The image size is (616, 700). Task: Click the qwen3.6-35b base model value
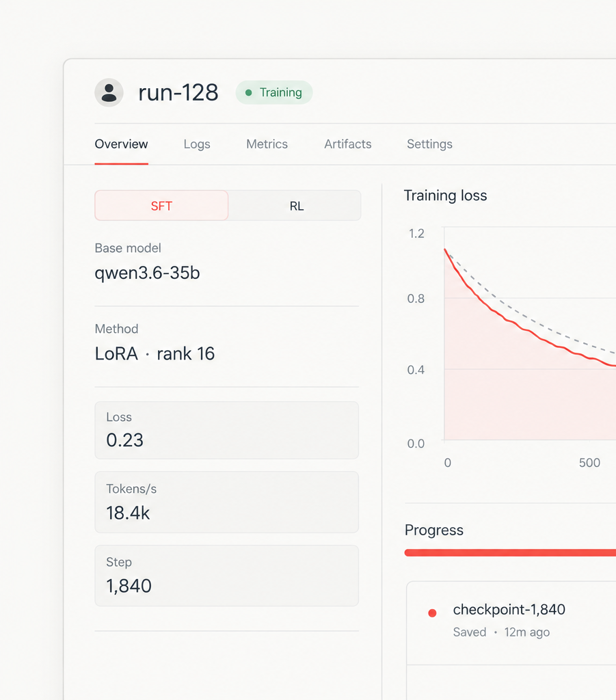point(147,273)
